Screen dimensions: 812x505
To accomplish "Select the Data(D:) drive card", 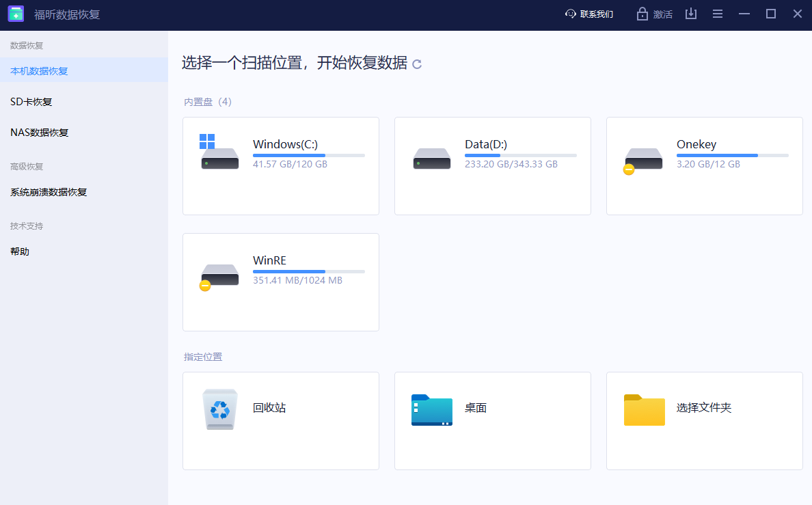I will (492, 165).
